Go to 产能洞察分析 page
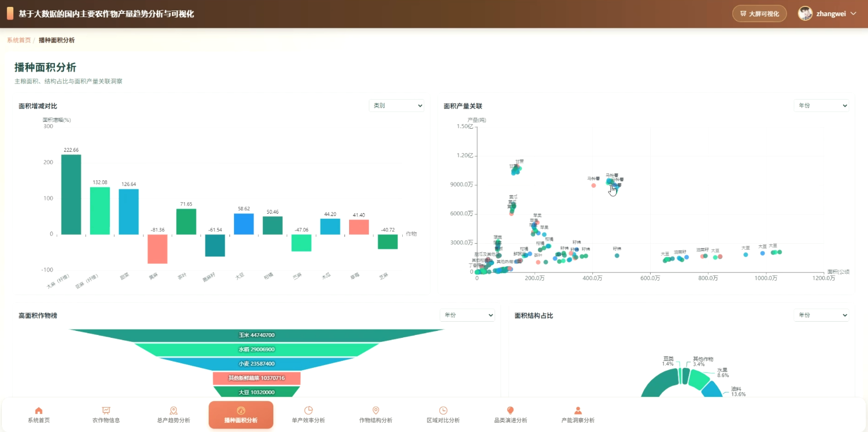 click(x=578, y=415)
